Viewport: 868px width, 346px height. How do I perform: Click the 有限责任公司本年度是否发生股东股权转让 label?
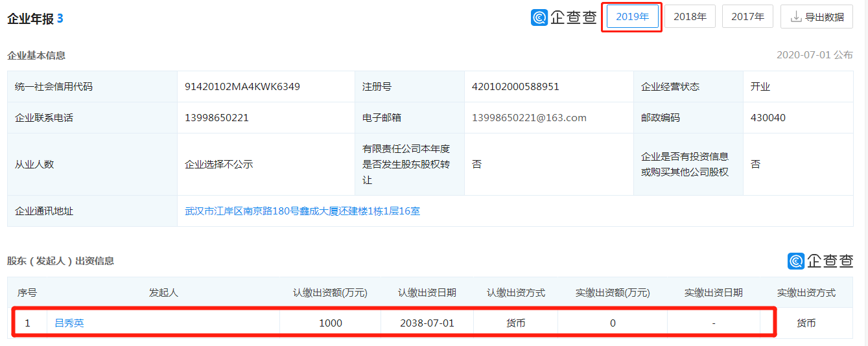click(x=406, y=164)
